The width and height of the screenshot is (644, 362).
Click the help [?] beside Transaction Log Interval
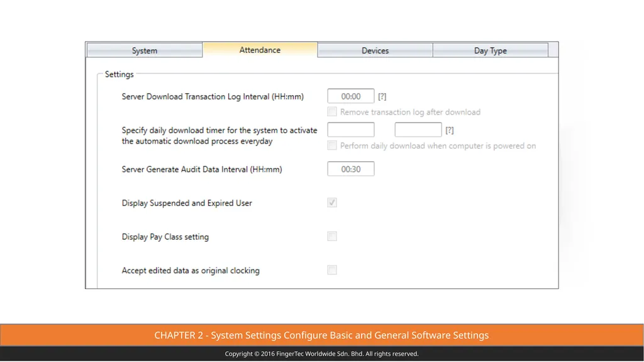point(382,96)
